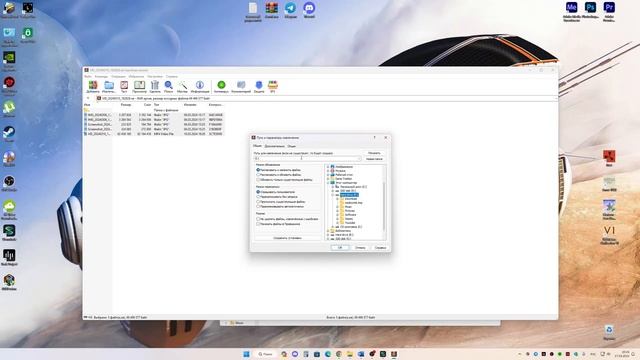Open the Discord desktop icon

click(x=309, y=10)
